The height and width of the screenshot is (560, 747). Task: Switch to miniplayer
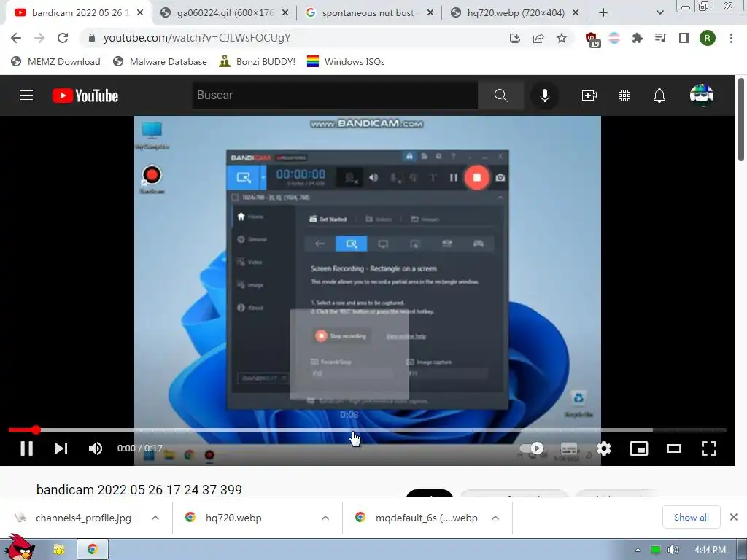[639, 448]
